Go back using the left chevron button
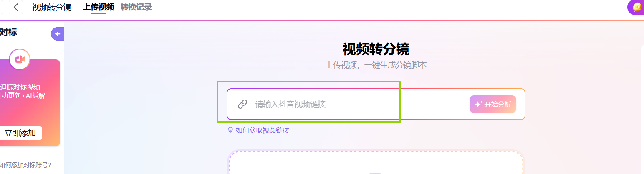The image size is (644, 174). [16, 7]
